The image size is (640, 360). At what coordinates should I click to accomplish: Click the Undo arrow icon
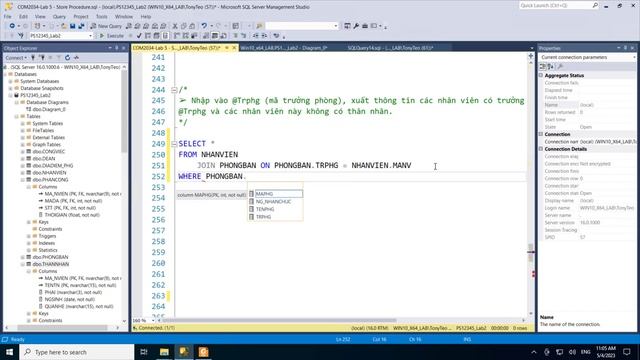204,26
